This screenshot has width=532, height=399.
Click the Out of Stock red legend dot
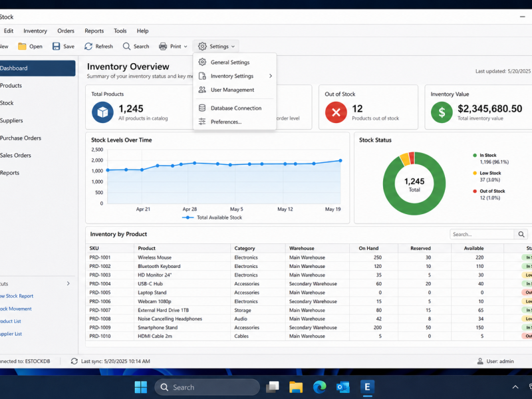click(x=475, y=191)
